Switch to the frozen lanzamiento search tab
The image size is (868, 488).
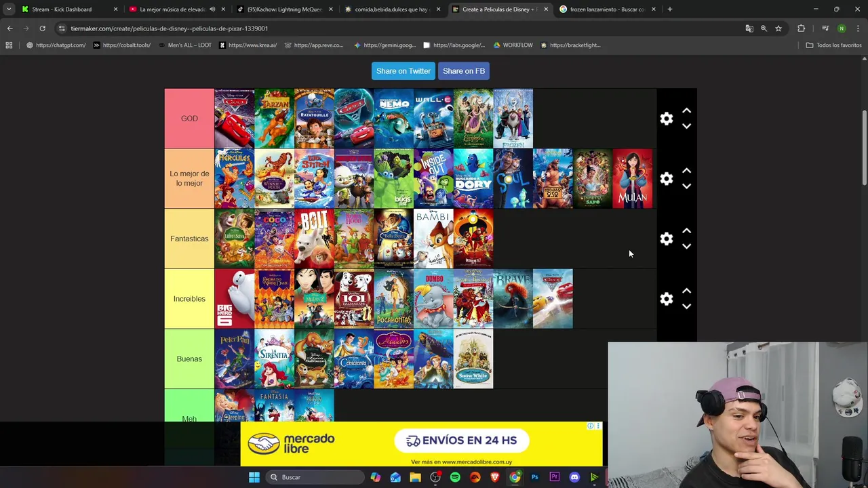point(608,9)
